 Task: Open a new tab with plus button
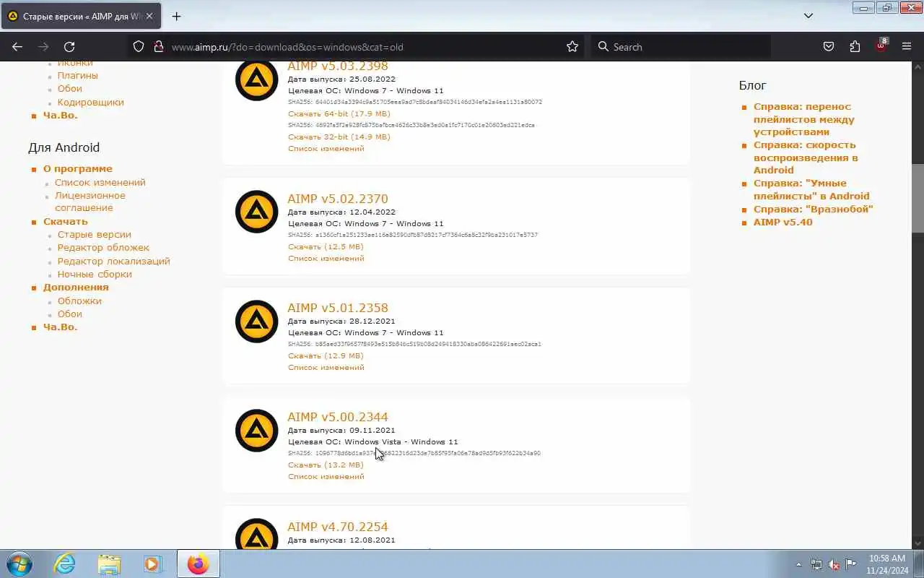(x=176, y=16)
